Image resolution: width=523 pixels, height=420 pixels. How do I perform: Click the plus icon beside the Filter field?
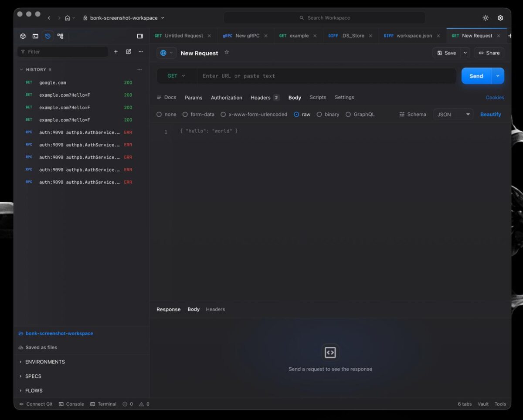click(116, 52)
